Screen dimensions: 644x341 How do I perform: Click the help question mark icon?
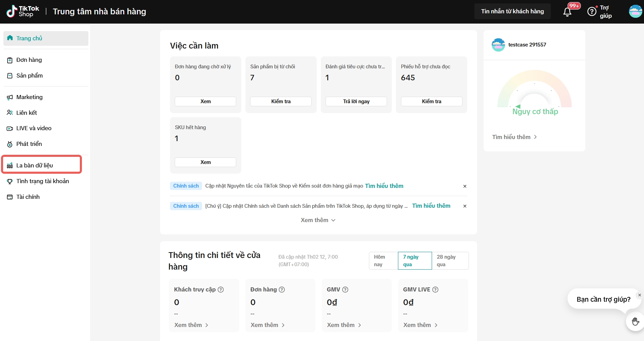pyautogui.click(x=592, y=12)
